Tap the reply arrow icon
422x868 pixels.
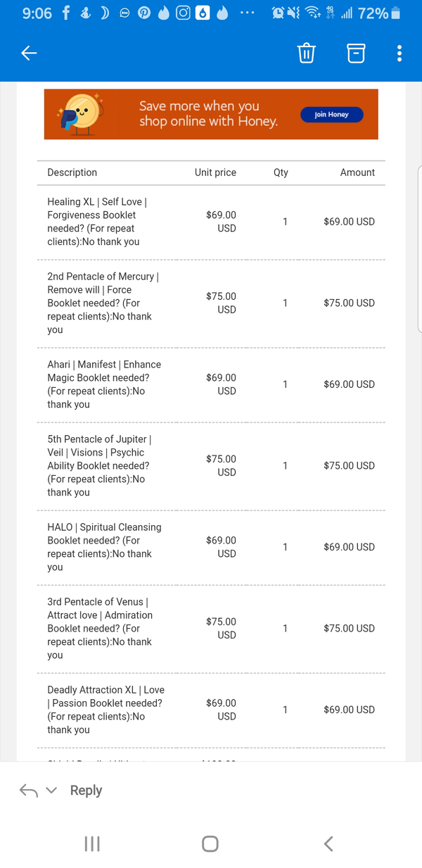[29, 791]
